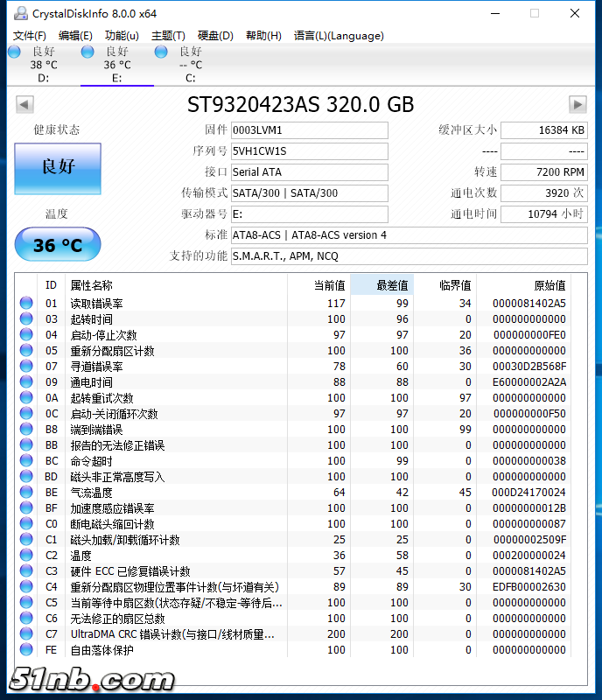Screen dimensions: 602x700
Task: Open the 语言(L)(Language) menu
Action: coord(339,36)
